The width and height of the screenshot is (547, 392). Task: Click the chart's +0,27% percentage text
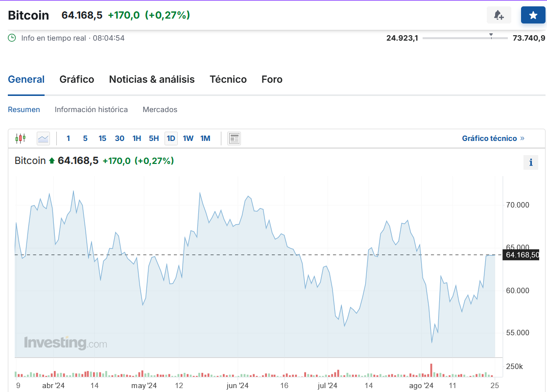pos(154,161)
